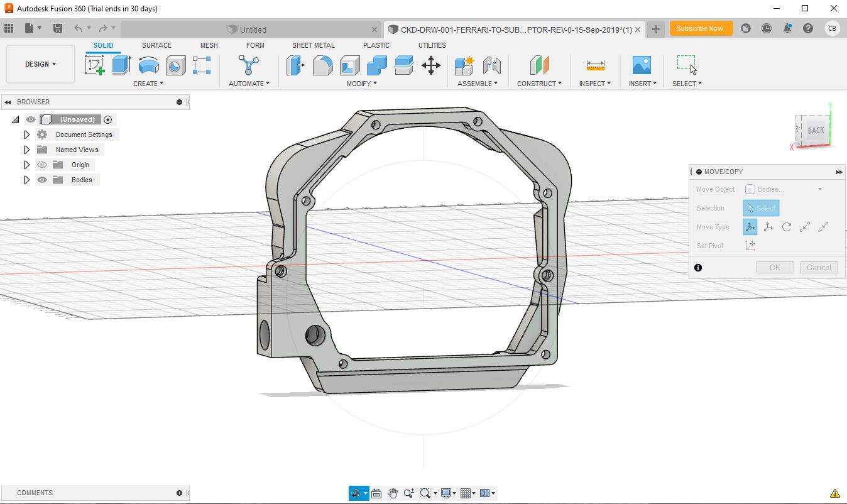The height and width of the screenshot is (504, 847).
Task: Hide the Bodies folder with eye icon
Action: (x=42, y=180)
